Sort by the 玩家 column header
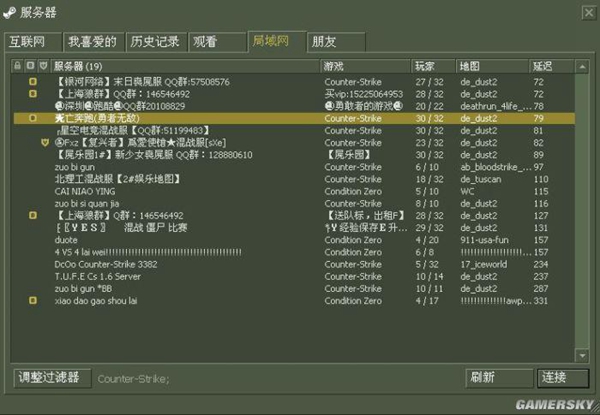The image size is (600, 415). coord(434,66)
